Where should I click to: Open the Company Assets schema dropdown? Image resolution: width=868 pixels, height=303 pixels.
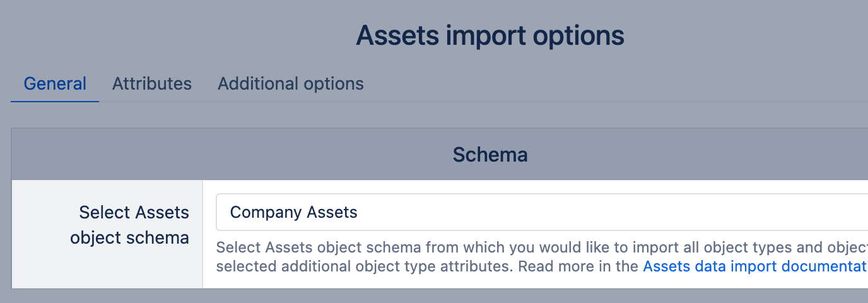541,212
